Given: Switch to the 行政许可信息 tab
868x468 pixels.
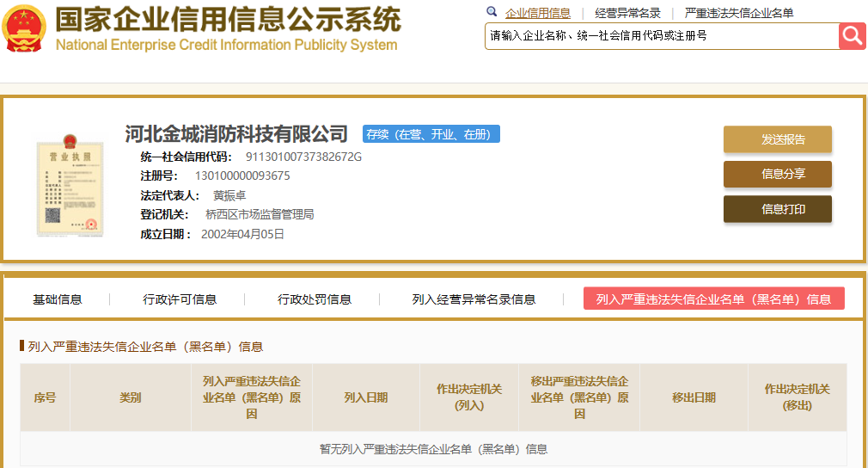Looking at the screenshot, I should (180, 299).
